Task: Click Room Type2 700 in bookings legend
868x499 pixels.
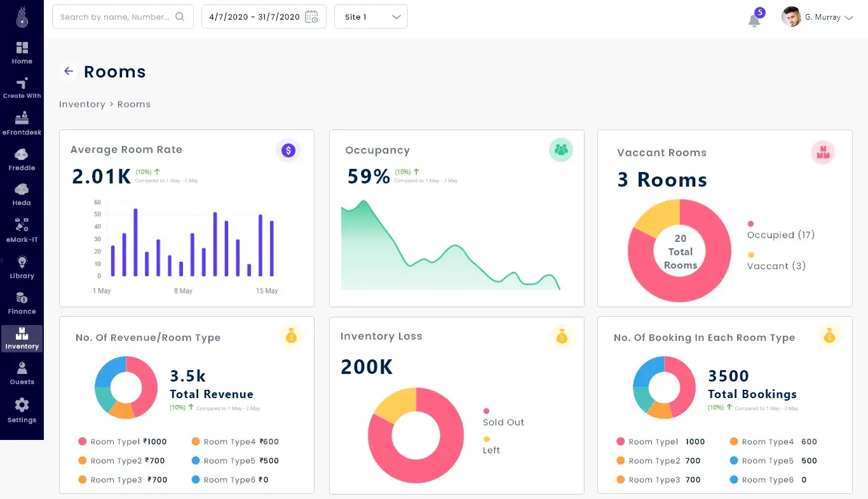Action: tap(658, 461)
